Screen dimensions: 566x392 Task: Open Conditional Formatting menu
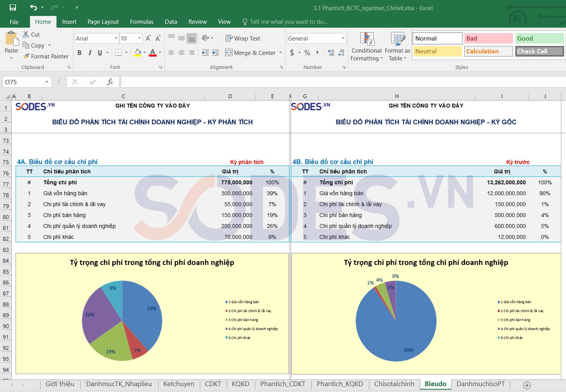(x=366, y=47)
